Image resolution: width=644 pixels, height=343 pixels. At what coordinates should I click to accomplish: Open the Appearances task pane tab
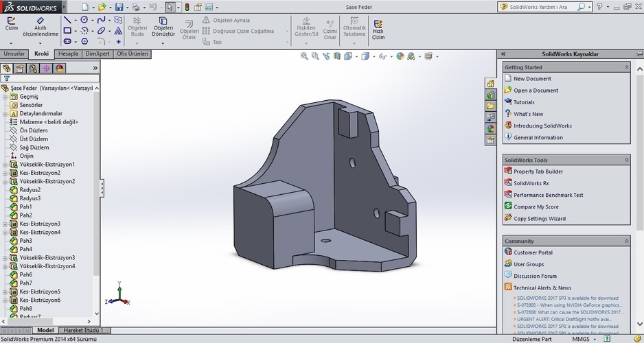coord(490,128)
